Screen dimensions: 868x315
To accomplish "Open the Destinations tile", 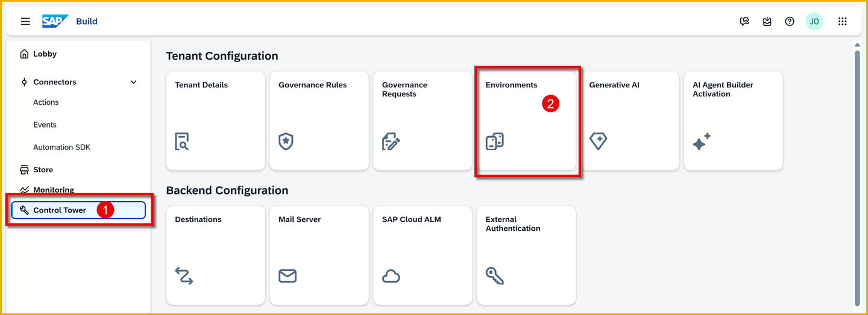I will pyautogui.click(x=216, y=255).
